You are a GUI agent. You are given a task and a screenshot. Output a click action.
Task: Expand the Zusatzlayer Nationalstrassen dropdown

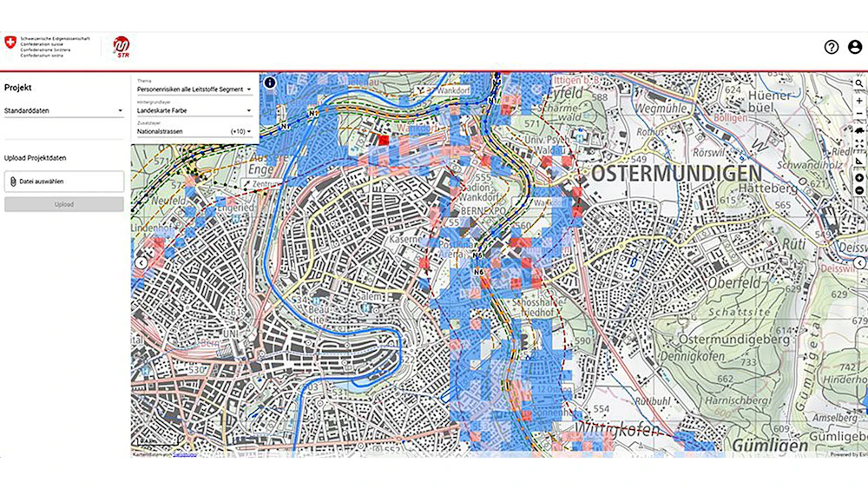194,131
